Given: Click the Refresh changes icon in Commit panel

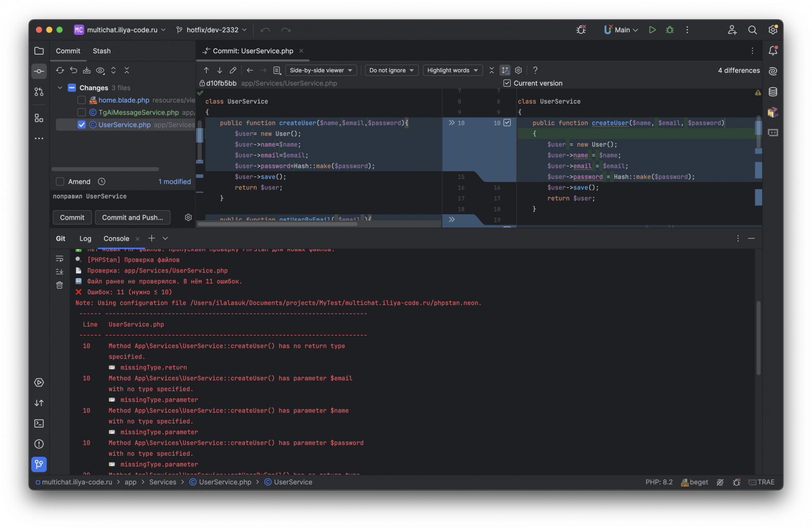Looking at the screenshot, I should [x=59, y=70].
